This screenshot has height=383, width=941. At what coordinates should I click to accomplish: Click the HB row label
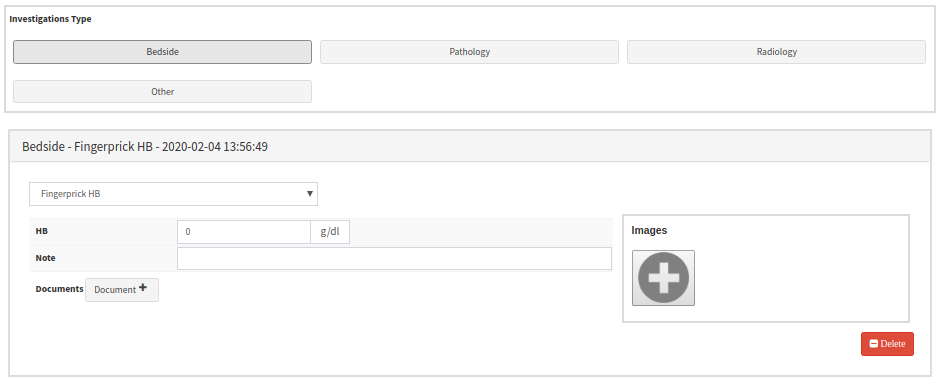point(41,231)
